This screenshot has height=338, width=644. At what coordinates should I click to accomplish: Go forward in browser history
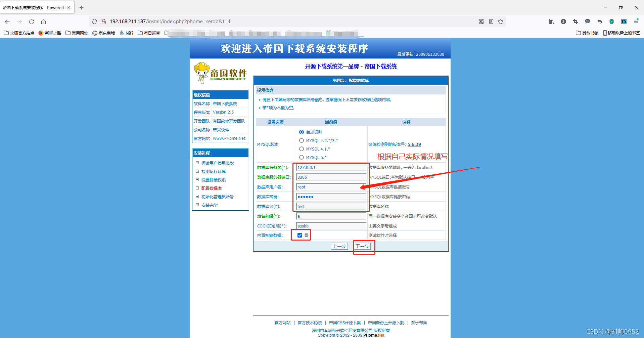click(19, 22)
